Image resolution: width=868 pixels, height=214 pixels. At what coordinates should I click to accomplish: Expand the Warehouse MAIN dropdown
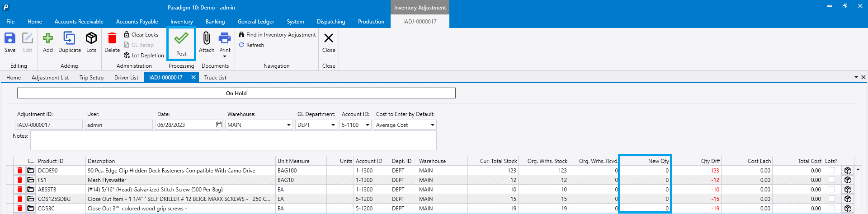pos(289,125)
